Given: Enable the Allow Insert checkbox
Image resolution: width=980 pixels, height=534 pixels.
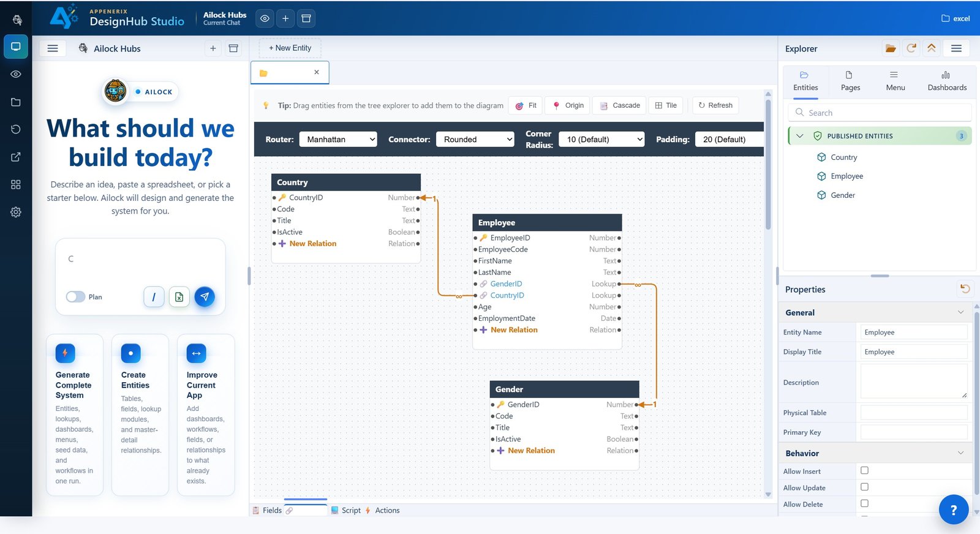Looking at the screenshot, I should point(864,470).
